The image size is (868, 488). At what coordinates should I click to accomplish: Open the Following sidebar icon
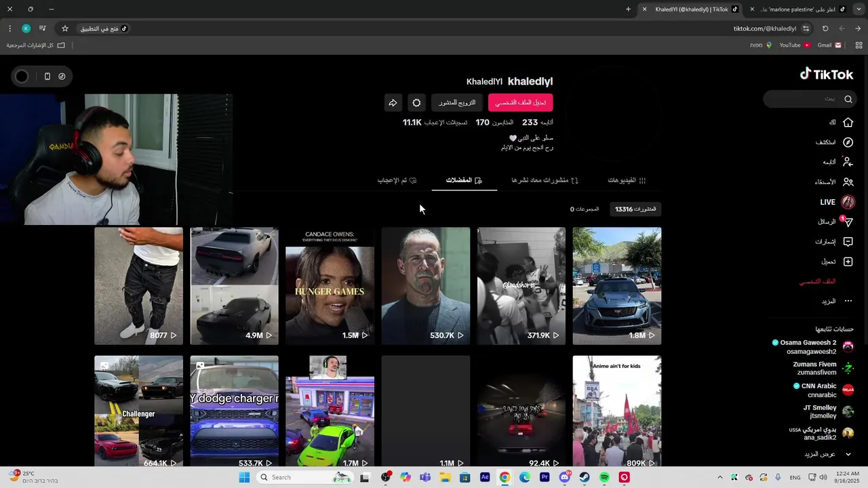[848, 162]
